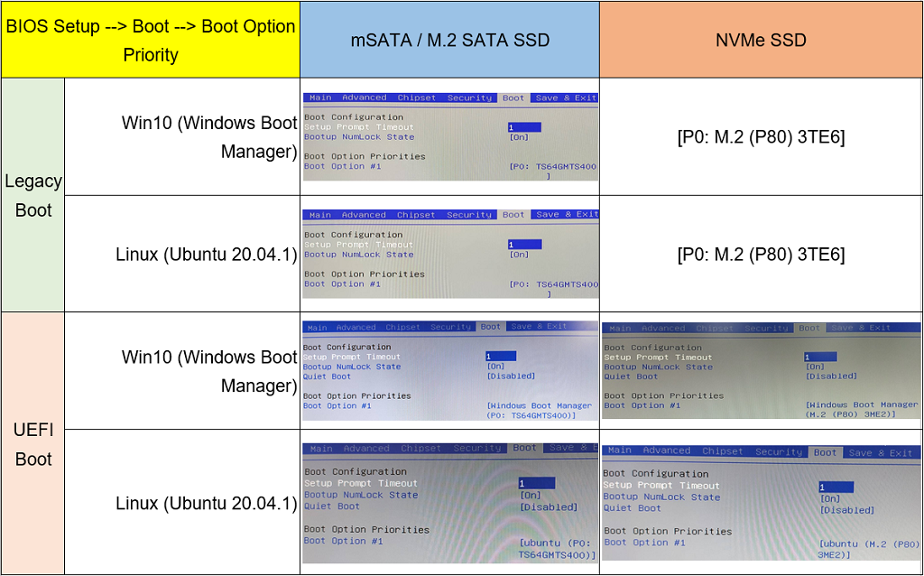The height and width of the screenshot is (576, 924).
Task: Click '[Windows Boot Manager (P0: TS64GMTS400)]' boot option
Action: tap(540, 411)
